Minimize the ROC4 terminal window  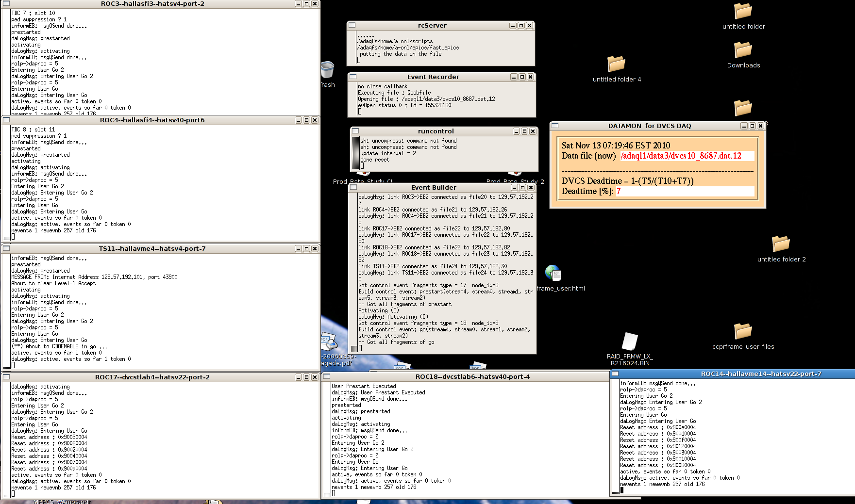(299, 120)
